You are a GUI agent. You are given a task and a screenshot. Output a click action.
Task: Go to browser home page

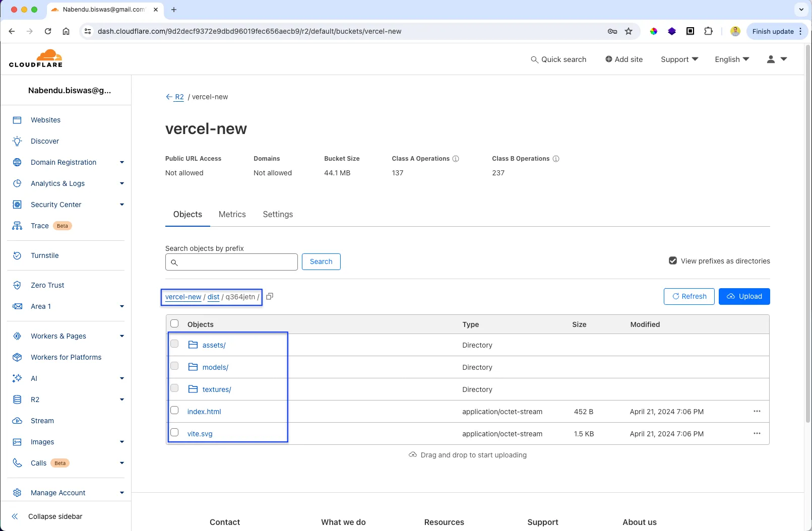tap(66, 31)
